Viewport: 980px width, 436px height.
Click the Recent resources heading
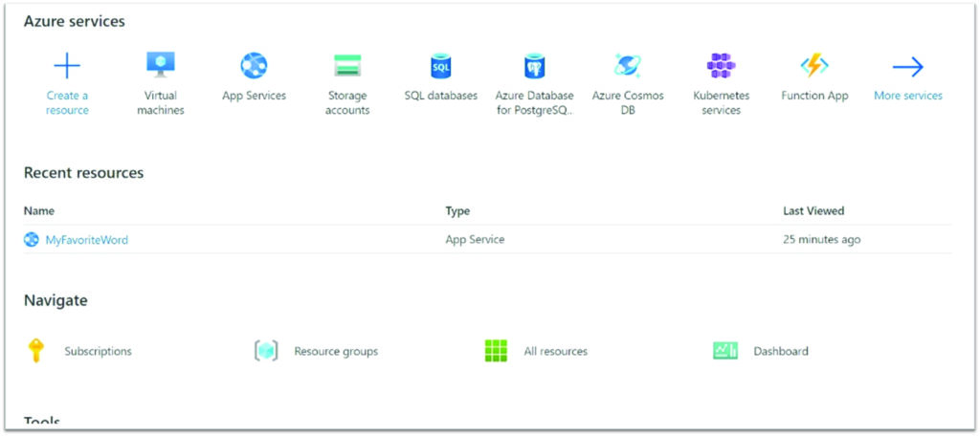[84, 172]
